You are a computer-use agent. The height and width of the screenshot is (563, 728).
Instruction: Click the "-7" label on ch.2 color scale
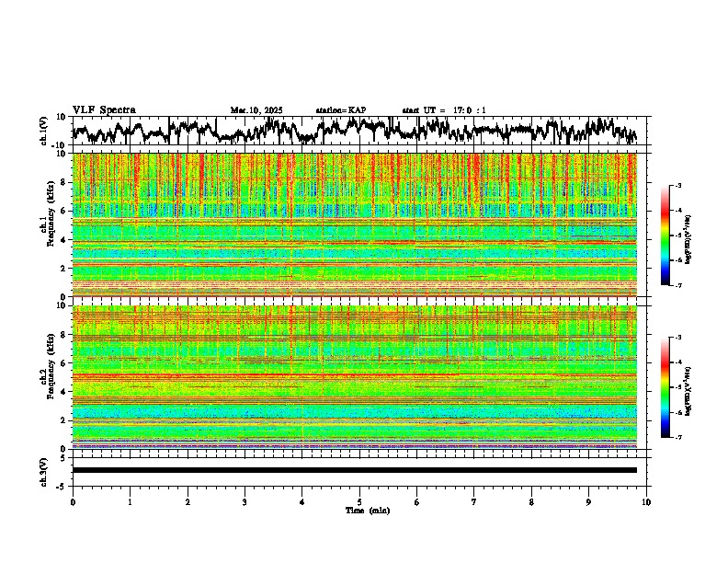tap(678, 437)
